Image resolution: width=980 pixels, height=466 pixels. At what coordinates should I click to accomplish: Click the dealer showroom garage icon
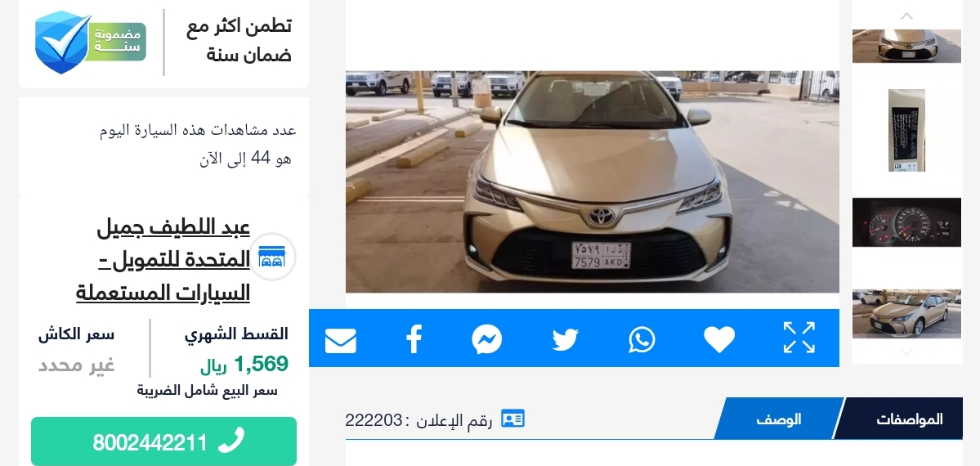point(272,257)
